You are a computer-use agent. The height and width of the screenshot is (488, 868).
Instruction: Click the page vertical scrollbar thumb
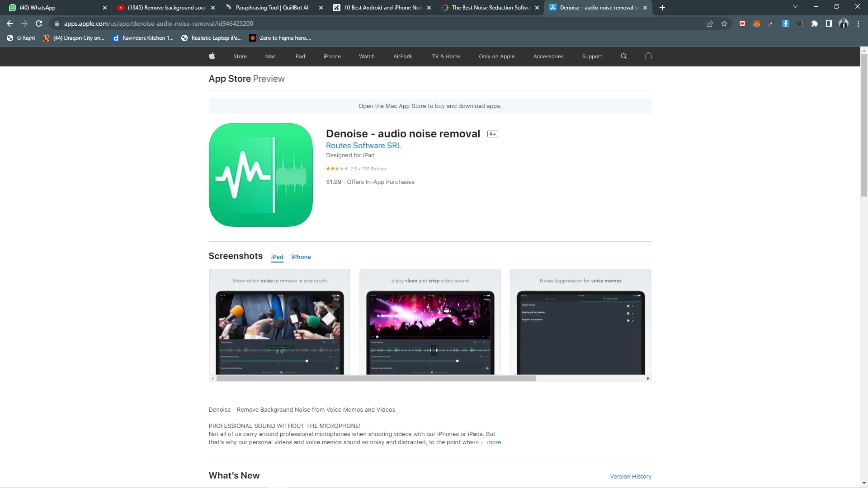click(x=864, y=126)
